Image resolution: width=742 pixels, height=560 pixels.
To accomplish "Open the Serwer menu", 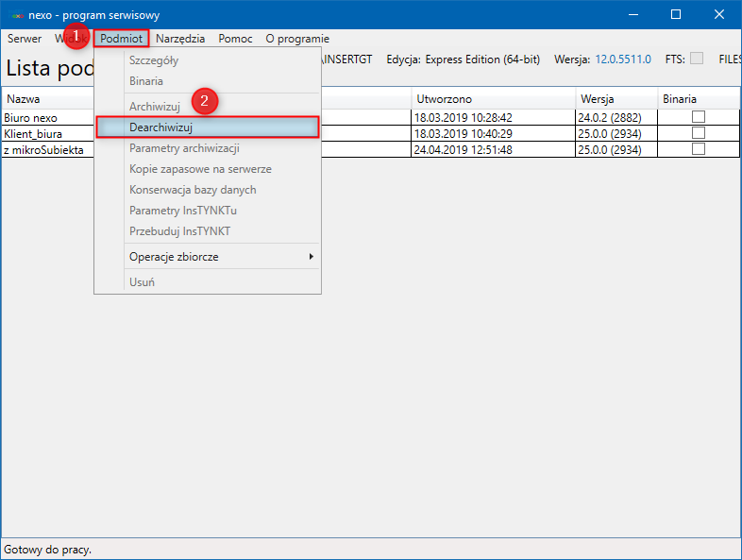I will click(x=25, y=39).
